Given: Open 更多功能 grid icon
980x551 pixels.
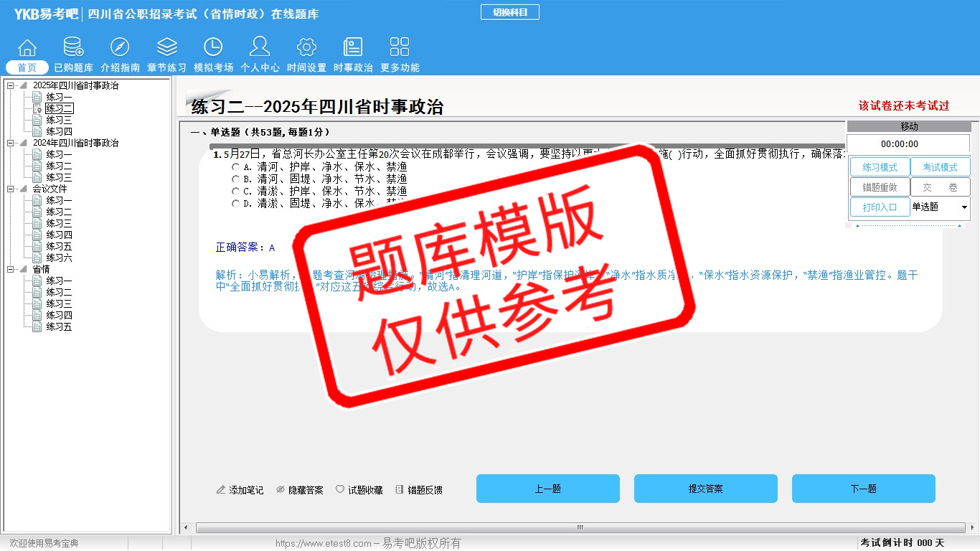Looking at the screenshot, I should (400, 48).
